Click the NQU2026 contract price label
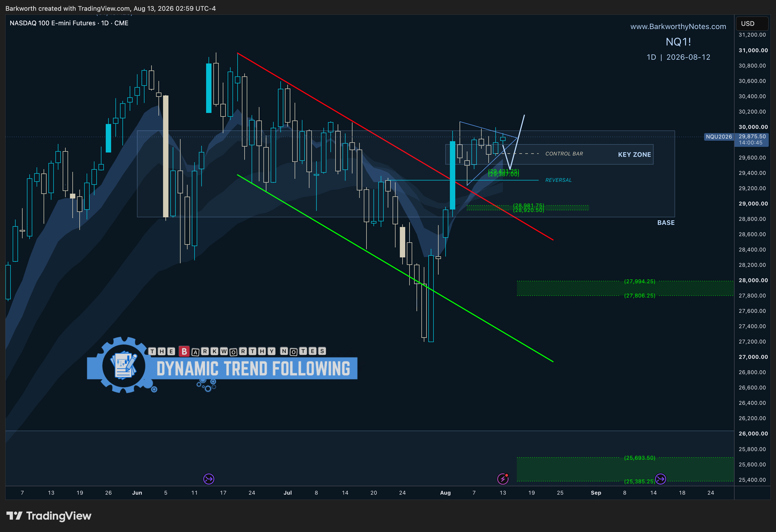This screenshot has width=776, height=532. 719,137
